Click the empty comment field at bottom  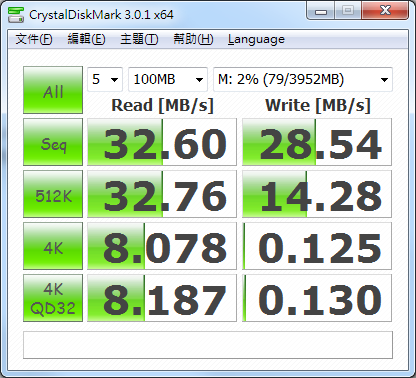(x=208, y=345)
